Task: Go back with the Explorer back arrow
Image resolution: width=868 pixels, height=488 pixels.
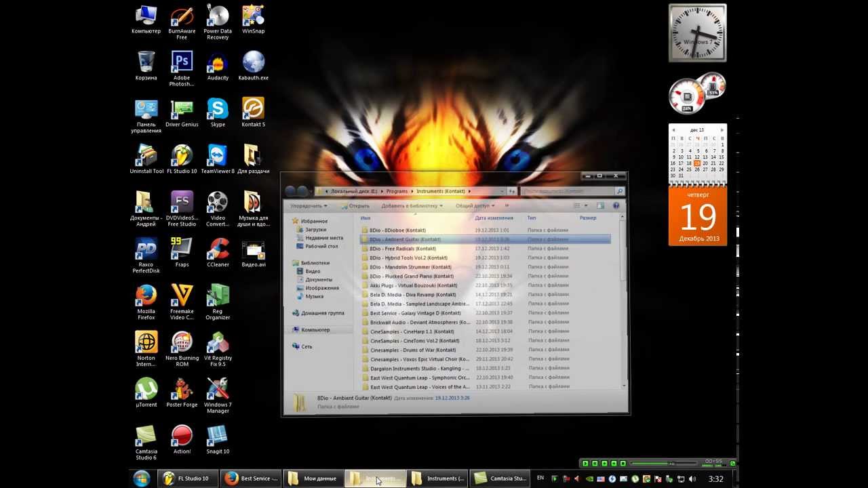Action: point(291,191)
